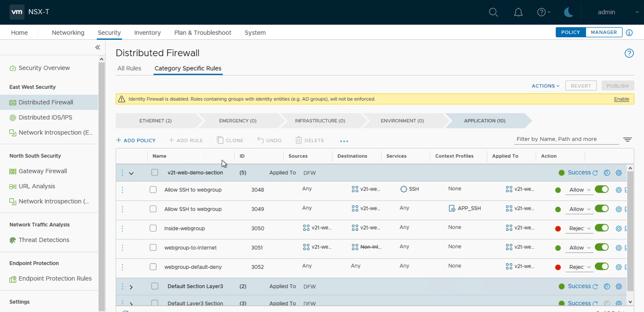Disable rule 3048 with its toggle switch
This screenshot has width=644, height=312.
pyautogui.click(x=601, y=189)
